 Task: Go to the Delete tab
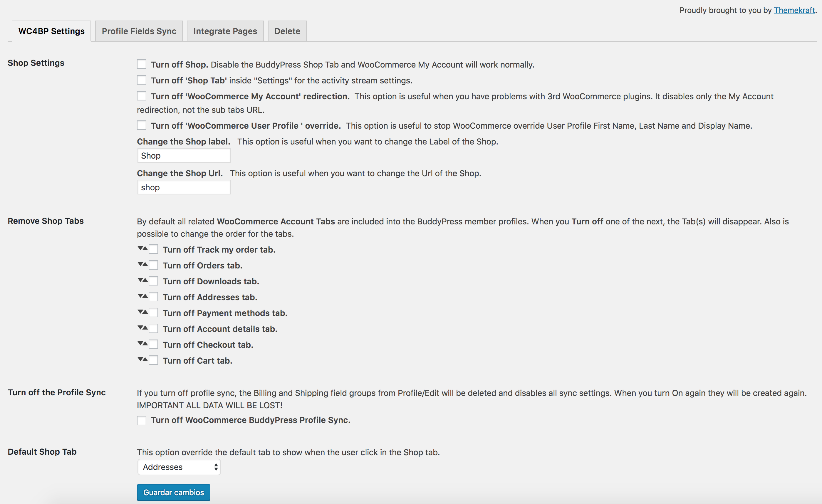(x=287, y=31)
